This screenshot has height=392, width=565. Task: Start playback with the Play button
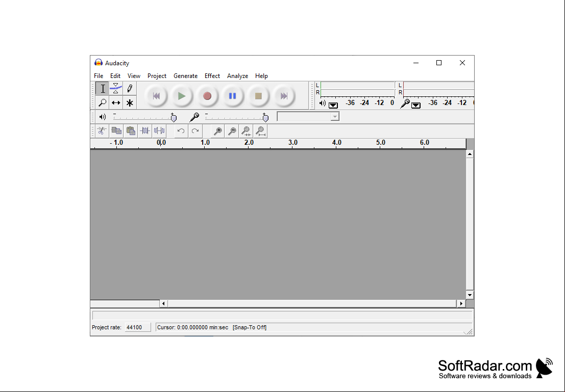pyautogui.click(x=182, y=96)
